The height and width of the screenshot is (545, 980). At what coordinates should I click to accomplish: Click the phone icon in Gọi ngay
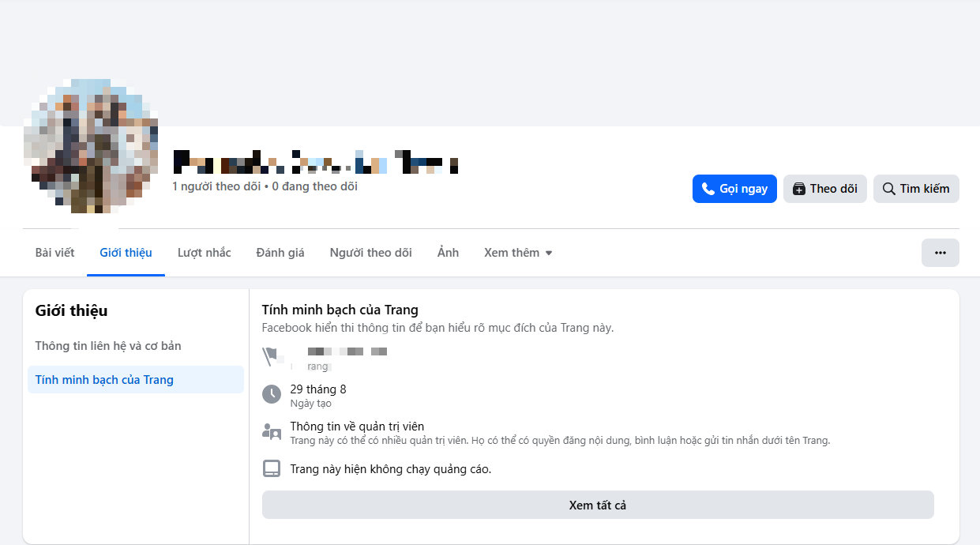708,189
